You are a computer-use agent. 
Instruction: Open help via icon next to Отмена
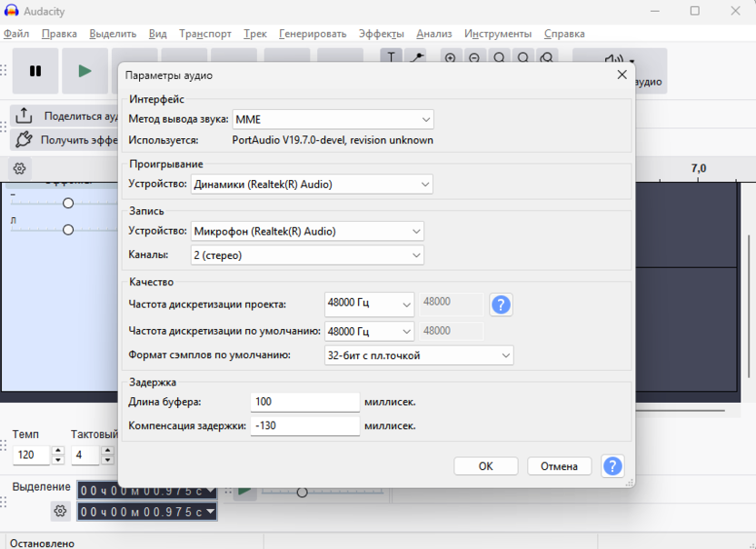[612, 466]
